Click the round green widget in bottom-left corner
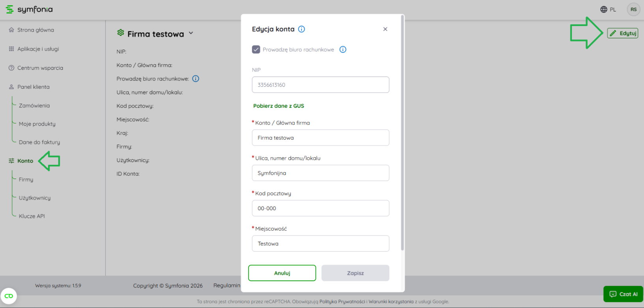This screenshot has height=308, width=644. coord(9,296)
